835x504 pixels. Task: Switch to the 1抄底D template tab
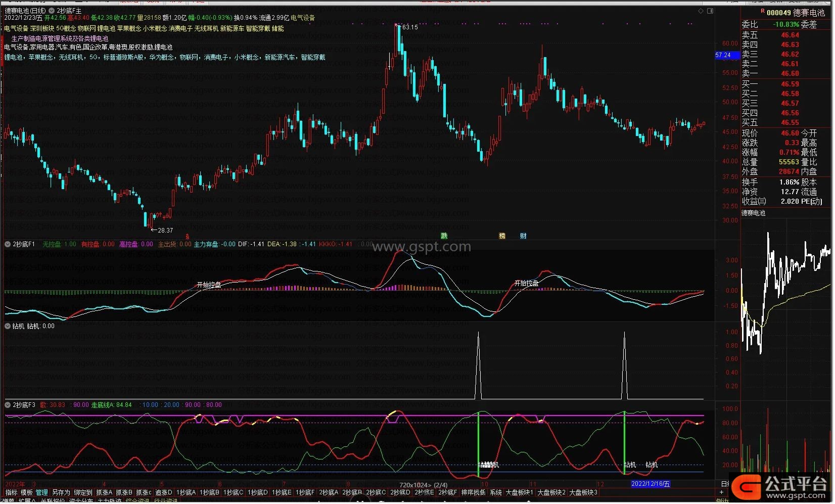tap(258, 492)
